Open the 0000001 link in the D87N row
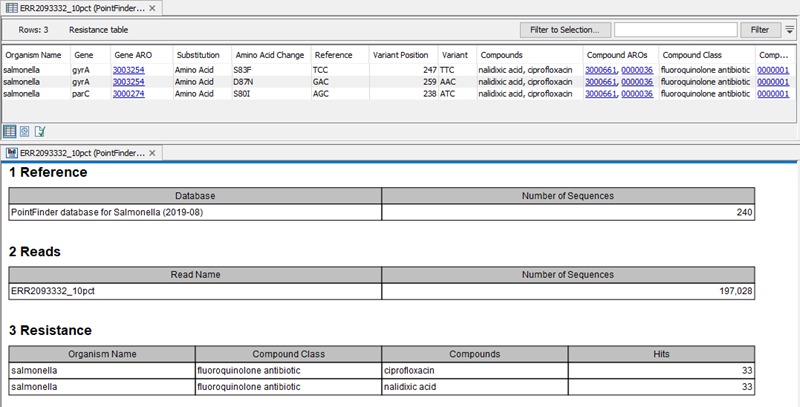Viewport: 800px width, 407px height. pyautogui.click(x=772, y=81)
